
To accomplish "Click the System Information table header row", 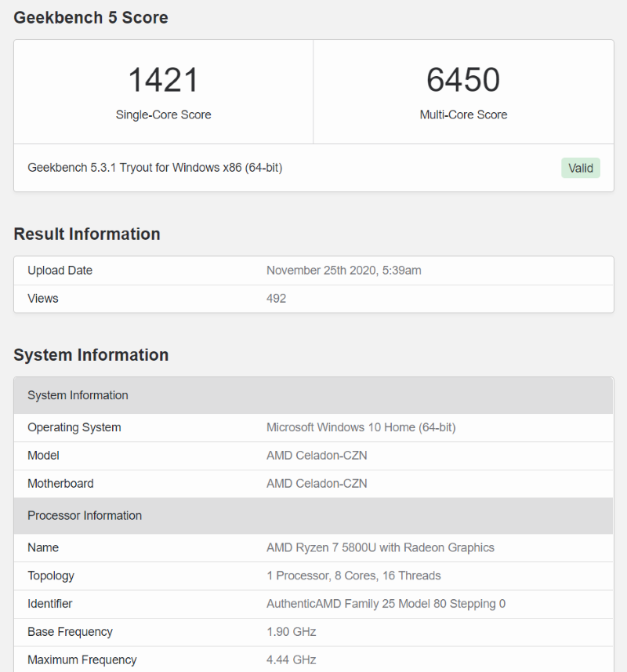I will tap(313, 395).
